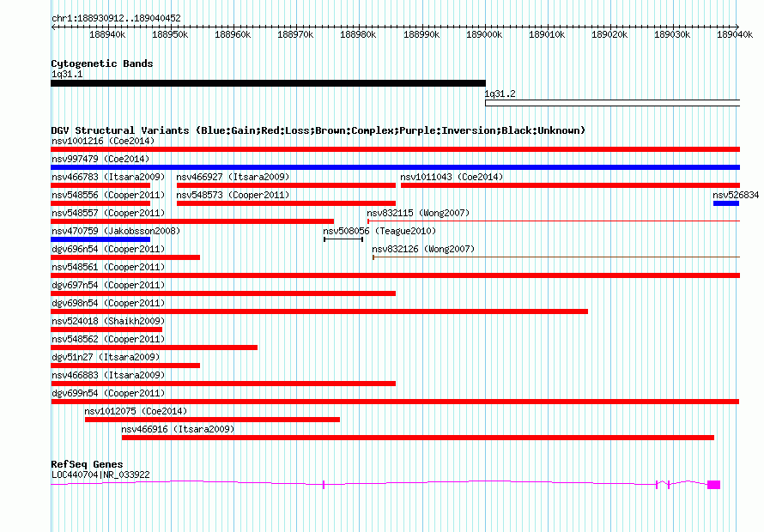Image resolution: width=764 pixels, height=532 pixels.
Task: Open dgv51n27 (Itsara2009) variant
Action: (x=106, y=357)
